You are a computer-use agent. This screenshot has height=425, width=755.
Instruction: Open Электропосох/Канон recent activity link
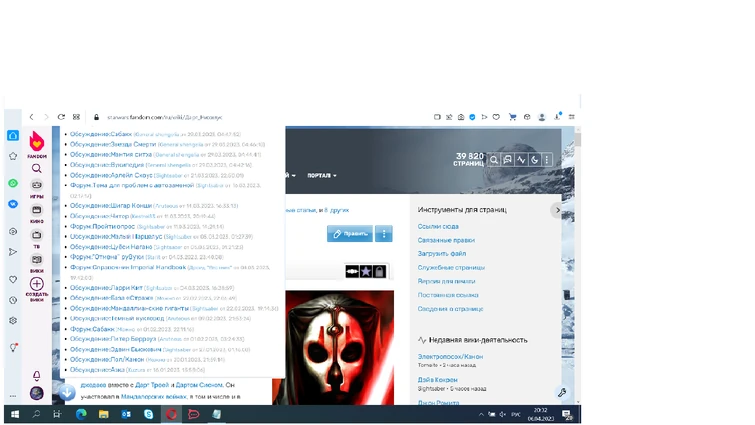point(450,357)
